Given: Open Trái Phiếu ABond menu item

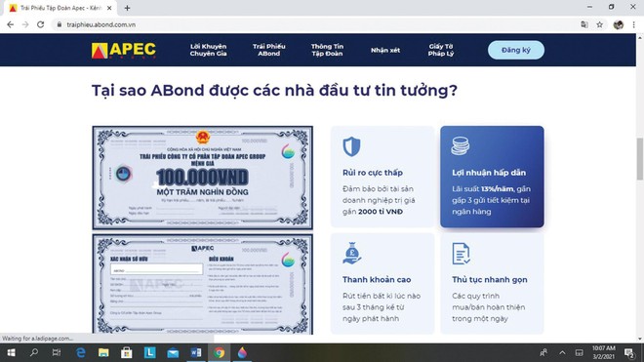Looking at the screenshot, I should pos(269,50).
